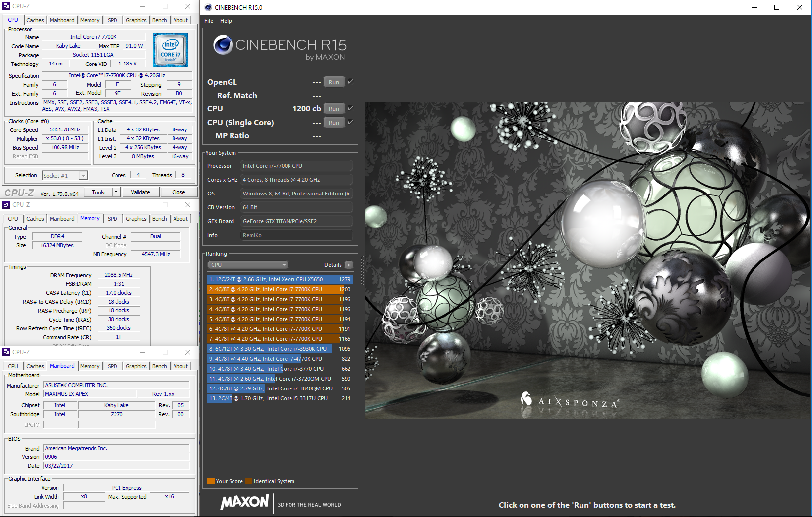Toggle the CPU test checkbox
Viewport: 812px width, 517px height.
tap(350, 108)
